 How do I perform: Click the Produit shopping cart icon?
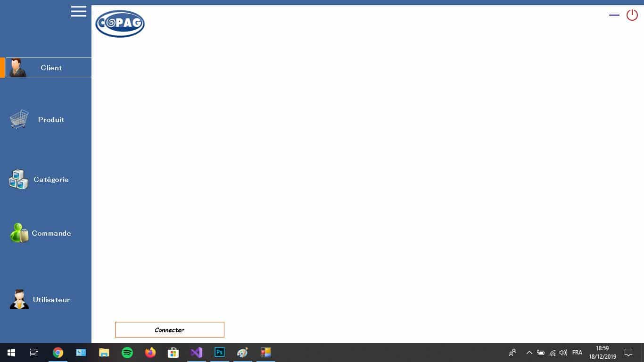click(19, 119)
